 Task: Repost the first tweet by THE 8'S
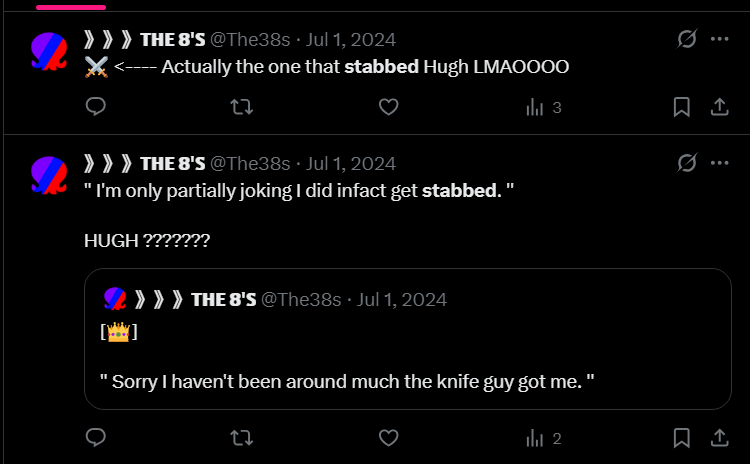[x=241, y=107]
